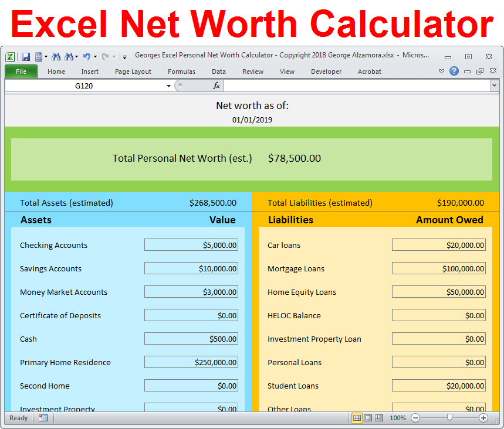The width and height of the screenshot is (504, 429).
Task: Collapse the ribbon with the chevron toggle
Action: (441, 71)
